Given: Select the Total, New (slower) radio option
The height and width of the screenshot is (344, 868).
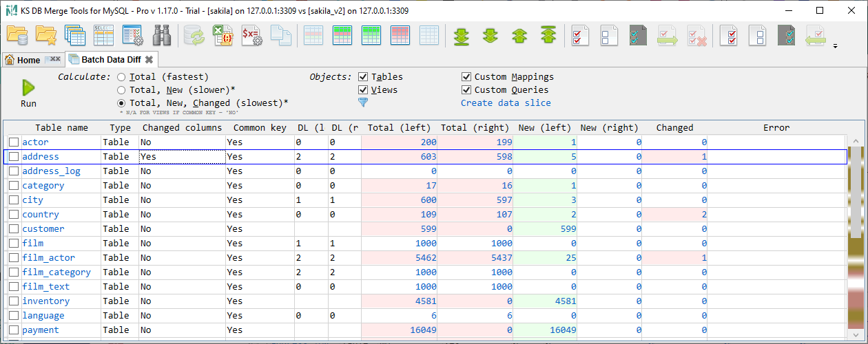Looking at the screenshot, I should [121, 90].
